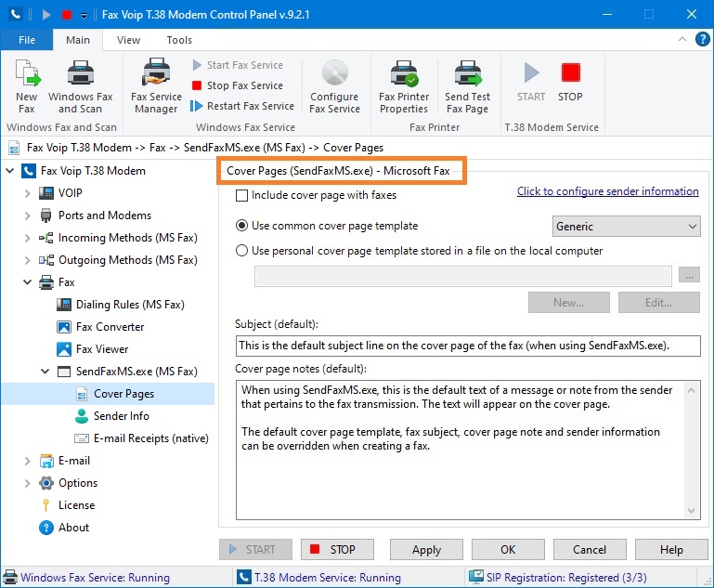Click the Options gear icon
The height and width of the screenshot is (588, 714).
pos(46,483)
